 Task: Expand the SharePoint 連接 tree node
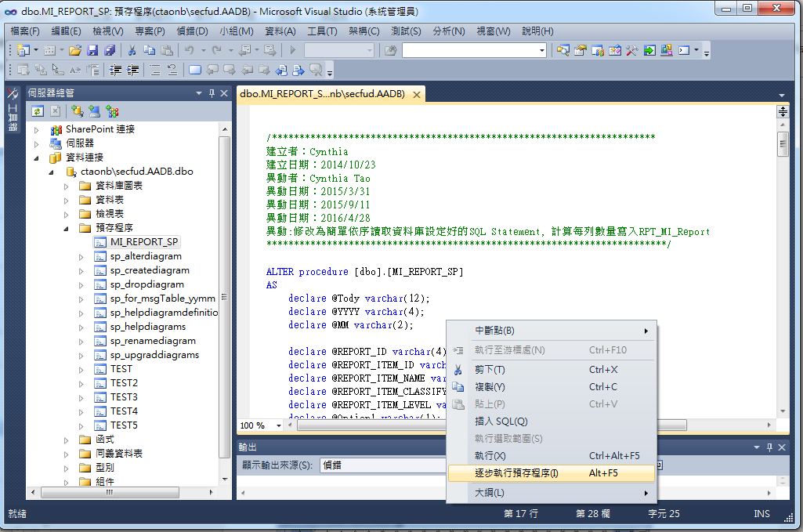[x=37, y=129]
